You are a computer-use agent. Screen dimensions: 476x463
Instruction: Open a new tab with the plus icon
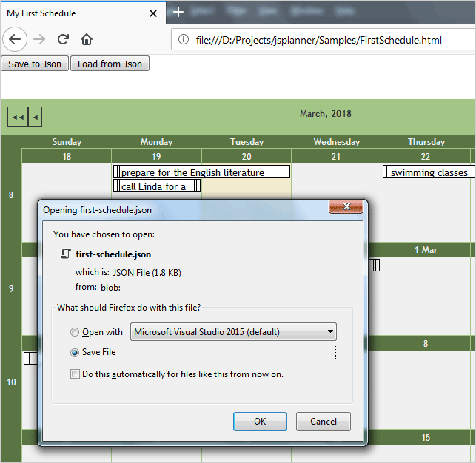[x=178, y=13]
